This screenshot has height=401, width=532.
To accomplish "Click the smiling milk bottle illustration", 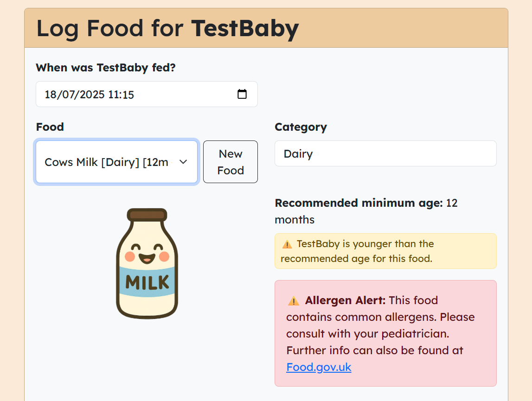I will pyautogui.click(x=147, y=263).
